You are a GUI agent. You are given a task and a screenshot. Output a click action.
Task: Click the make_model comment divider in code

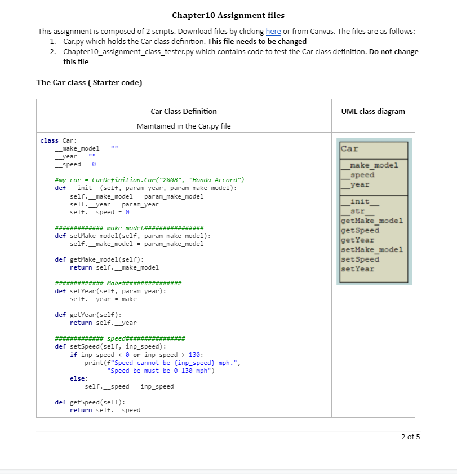128,227
